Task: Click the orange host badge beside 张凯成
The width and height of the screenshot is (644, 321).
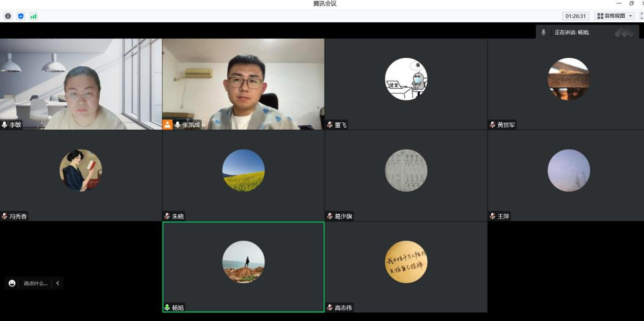Action: coord(168,125)
